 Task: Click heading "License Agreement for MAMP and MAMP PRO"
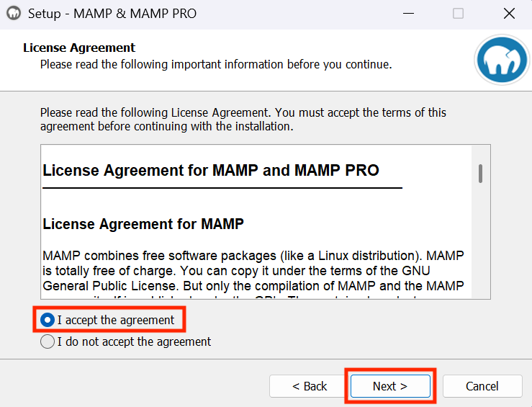[211, 171]
